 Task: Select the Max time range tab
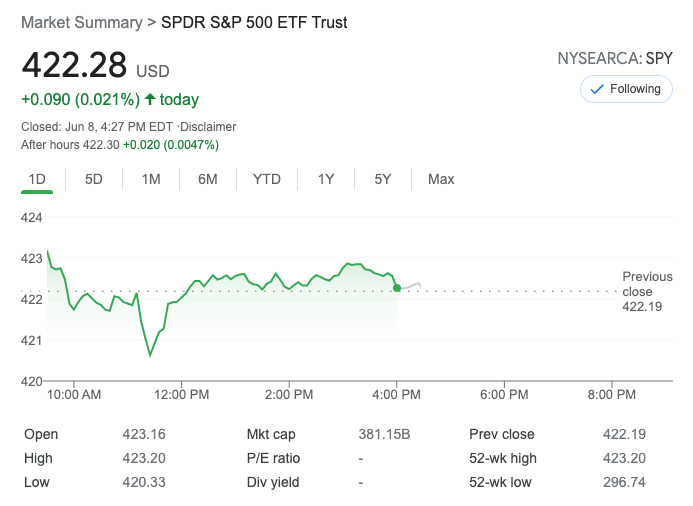pyautogui.click(x=441, y=179)
